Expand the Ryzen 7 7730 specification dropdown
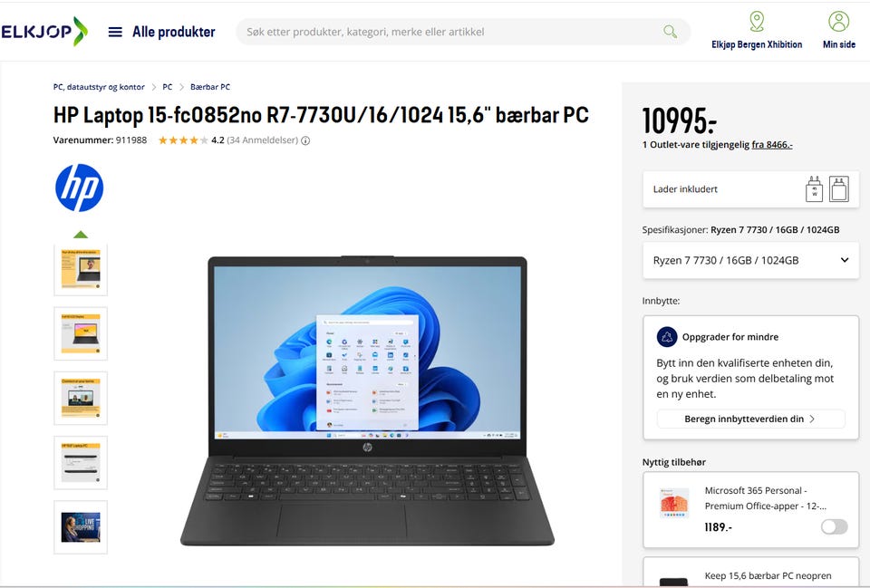 (750, 260)
